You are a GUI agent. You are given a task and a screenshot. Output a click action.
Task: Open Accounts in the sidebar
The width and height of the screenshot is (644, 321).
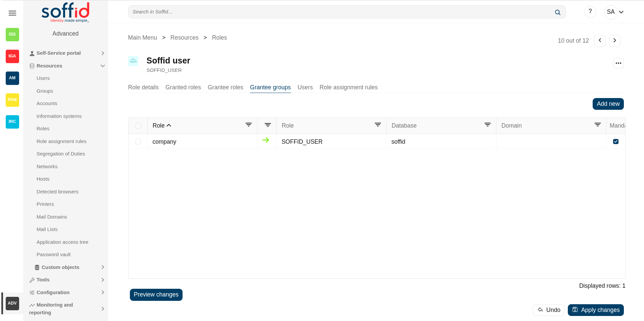tap(47, 103)
